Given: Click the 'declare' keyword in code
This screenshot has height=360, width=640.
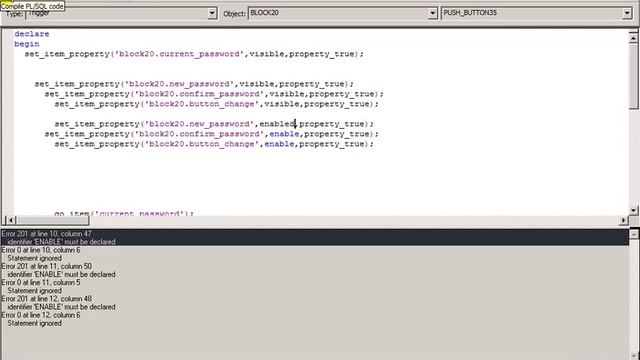Looking at the screenshot, I should point(32,34).
